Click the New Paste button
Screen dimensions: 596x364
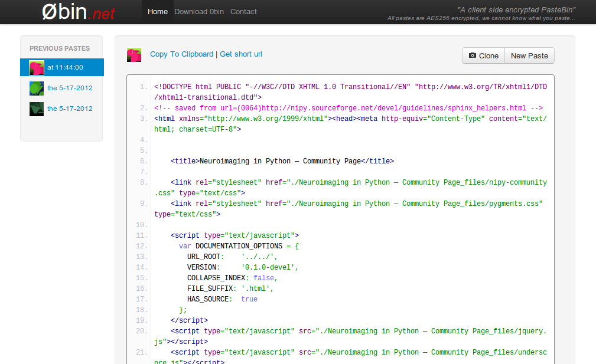pyautogui.click(x=529, y=55)
